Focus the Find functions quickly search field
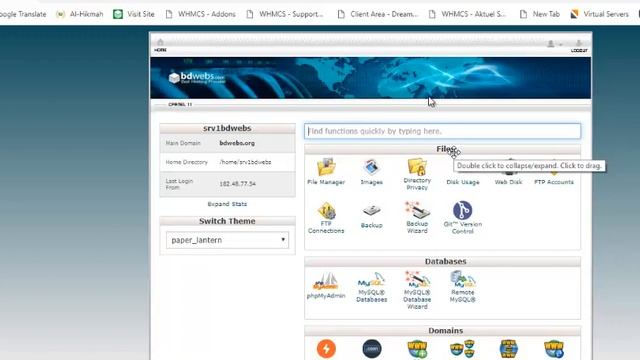The height and width of the screenshot is (360, 640). 442,131
